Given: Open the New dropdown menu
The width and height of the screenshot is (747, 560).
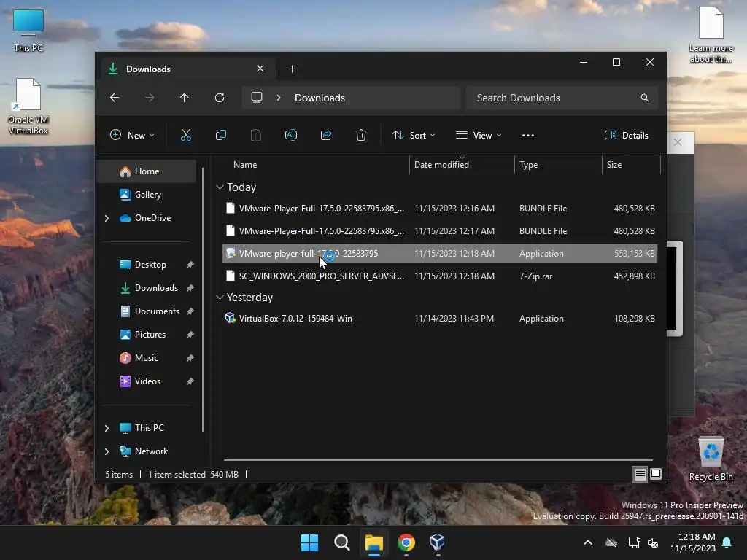Looking at the screenshot, I should 132,135.
